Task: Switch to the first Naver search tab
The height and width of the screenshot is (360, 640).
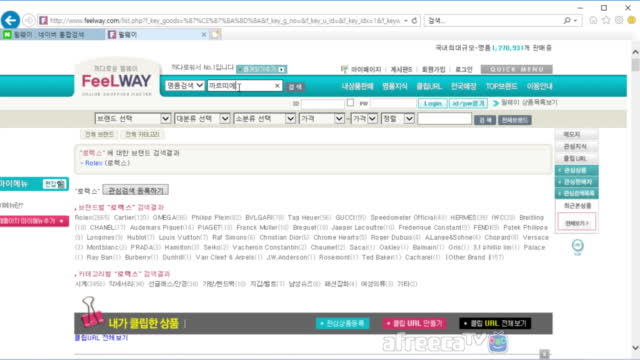Action: [52, 35]
